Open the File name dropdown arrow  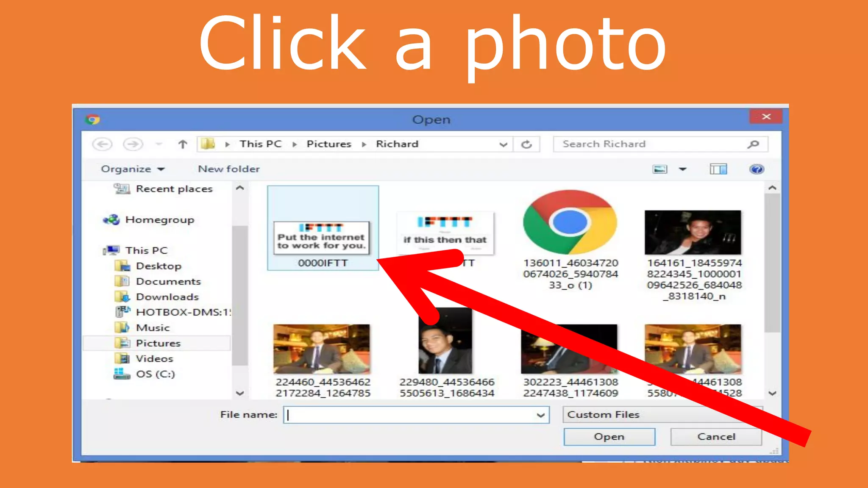[x=541, y=415]
